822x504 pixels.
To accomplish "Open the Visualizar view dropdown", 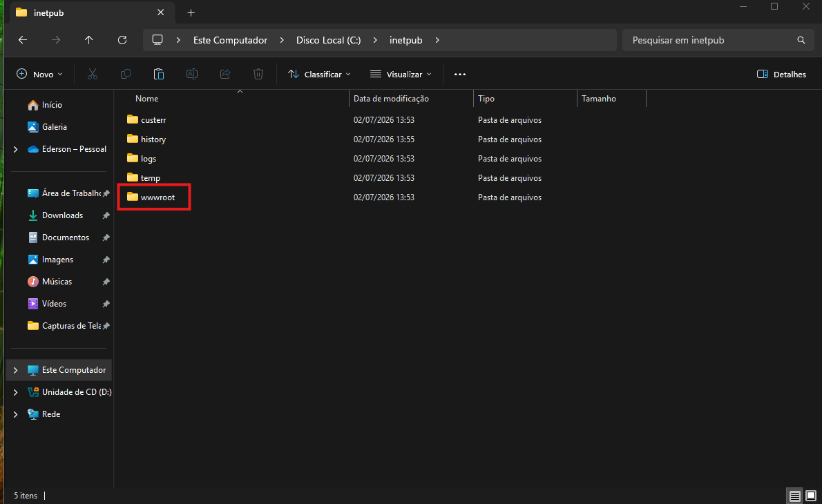I will point(401,75).
